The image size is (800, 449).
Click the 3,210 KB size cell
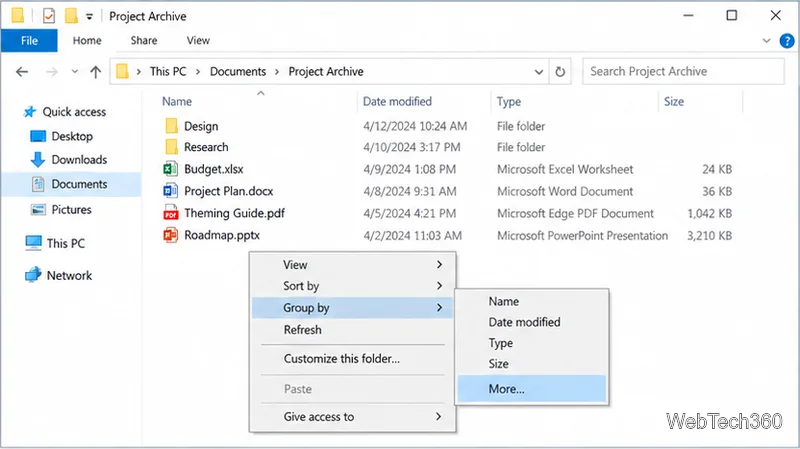pos(709,236)
